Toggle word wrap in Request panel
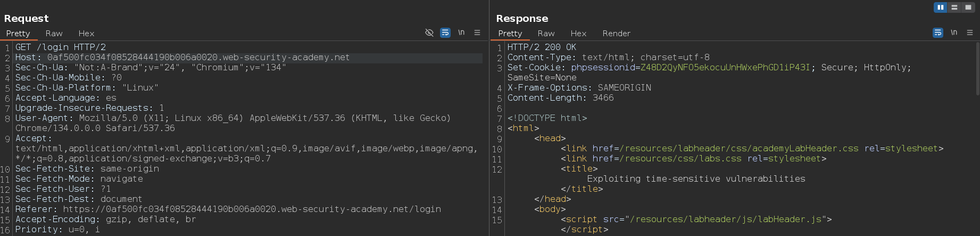The width and height of the screenshot is (980, 236). click(445, 33)
